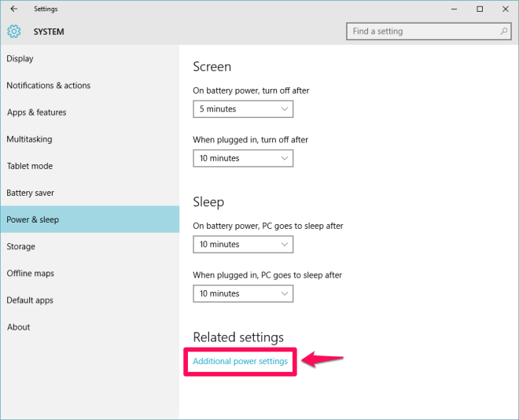Click the Settings window title text
Screen dimensions: 519x420
click(x=46, y=9)
